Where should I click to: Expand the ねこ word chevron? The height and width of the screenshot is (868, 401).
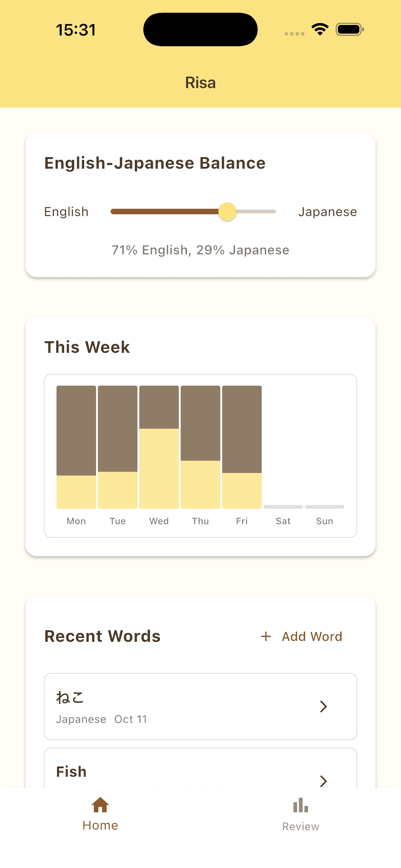[324, 706]
